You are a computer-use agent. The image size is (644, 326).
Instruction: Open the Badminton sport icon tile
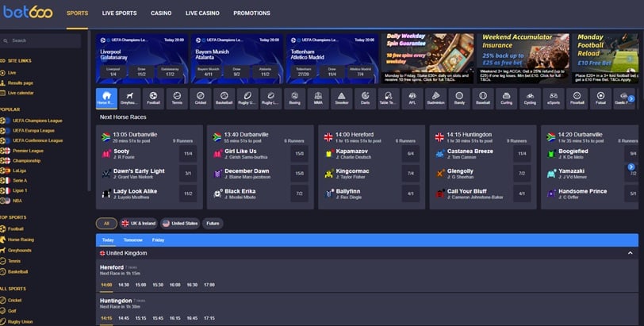point(435,98)
